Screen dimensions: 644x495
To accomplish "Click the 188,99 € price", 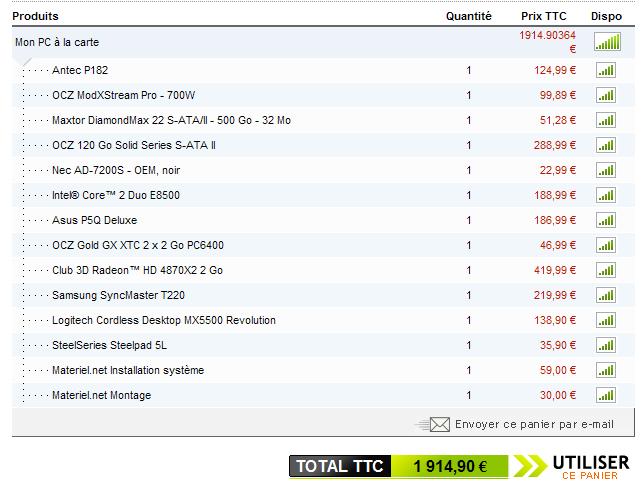I will pos(555,196).
